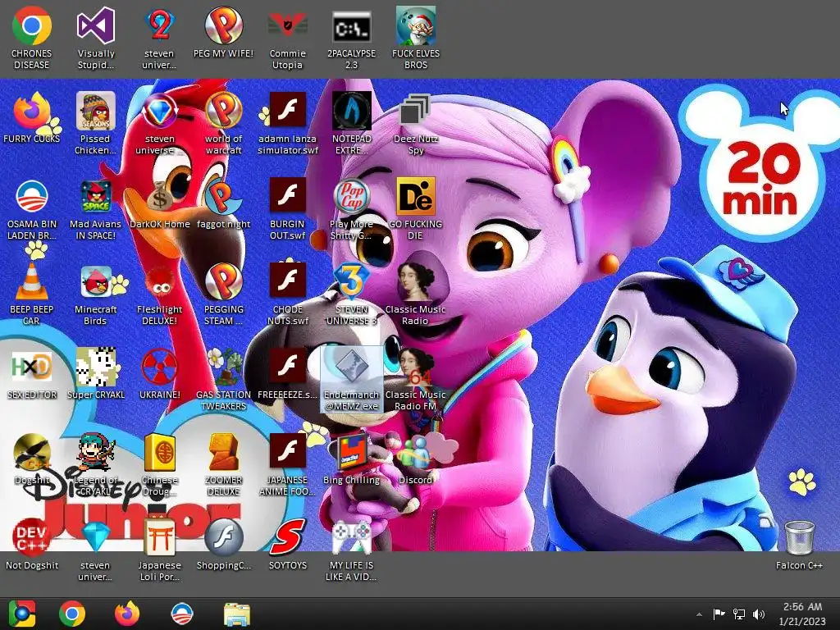Select the Mad Avians IN SPACE! icon
This screenshot has height=630, width=840.
pyautogui.click(x=95, y=208)
